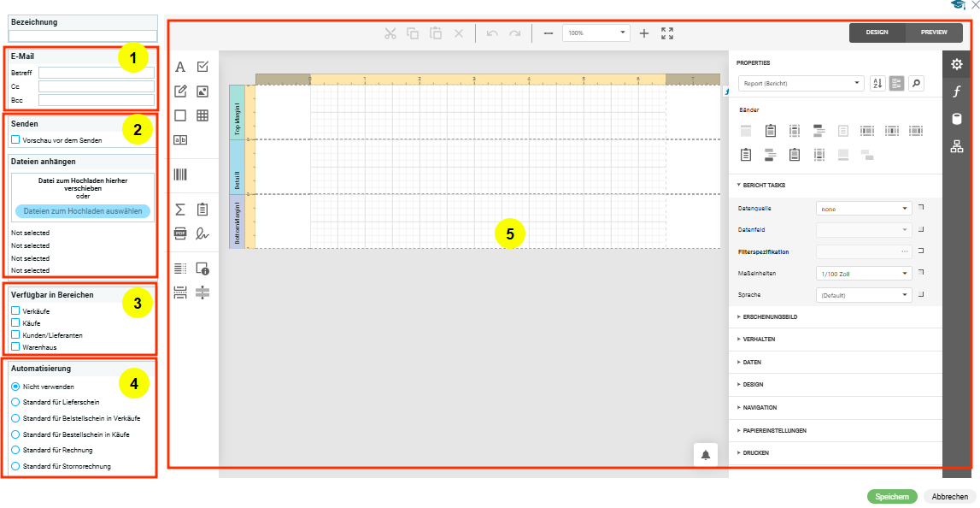This screenshot has height=508, width=980.
Task: Open the zoom level 100% dropdown
Action: click(623, 33)
